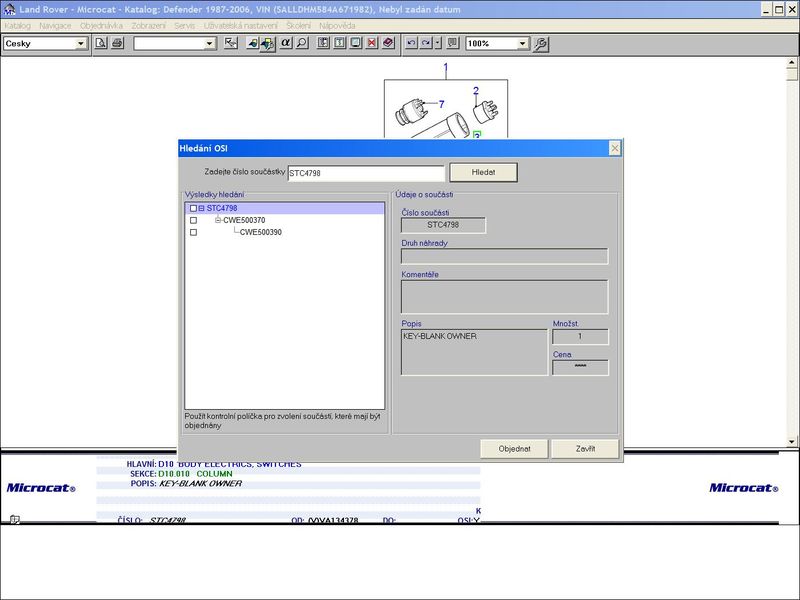800x600 pixels.
Task: Click the alpha symbol toolbar icon
Action: 285,44
